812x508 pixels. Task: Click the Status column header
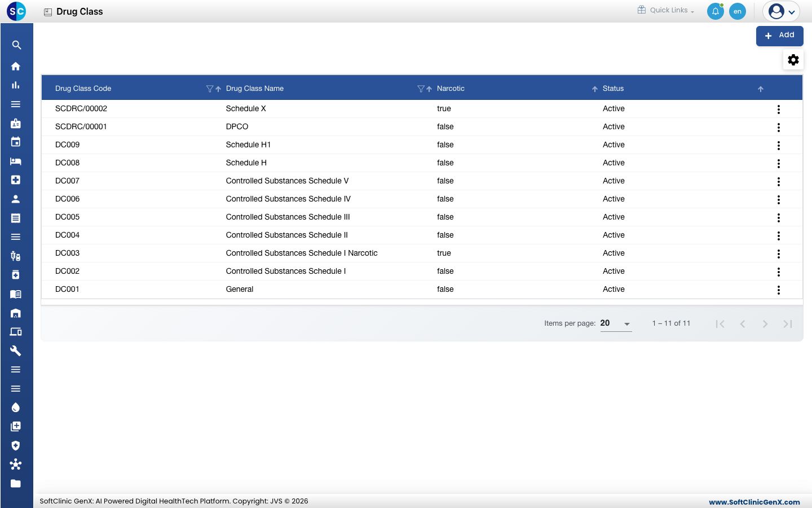click(x=613, y=89)
